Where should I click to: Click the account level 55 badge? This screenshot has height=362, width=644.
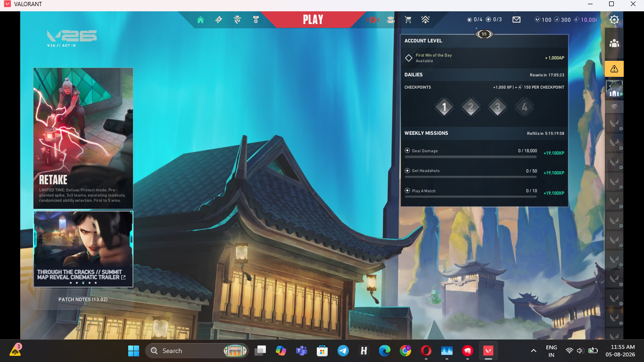click(x=484, y=34)
